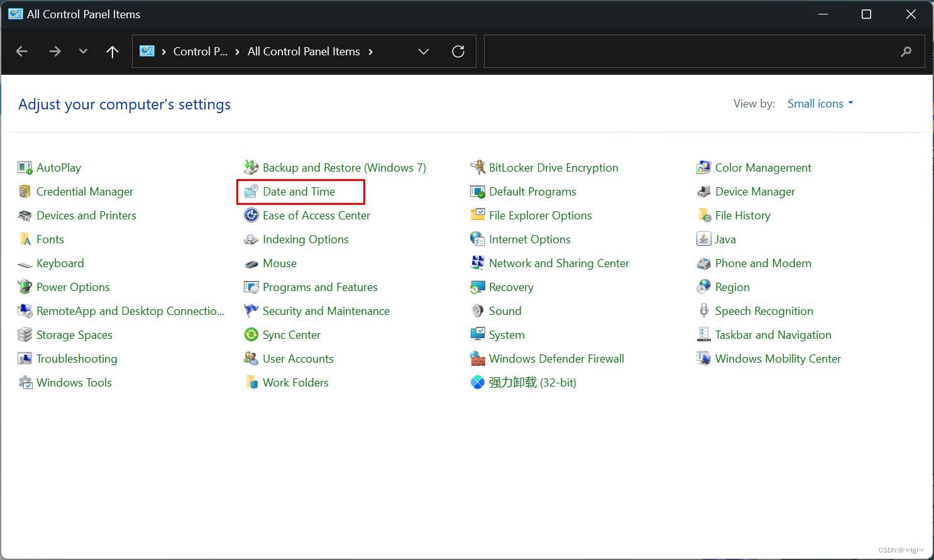Open Network and Sharing Center link
This screenshot has width=934, height=560.
pyautogui.click(x=559, y=263)
